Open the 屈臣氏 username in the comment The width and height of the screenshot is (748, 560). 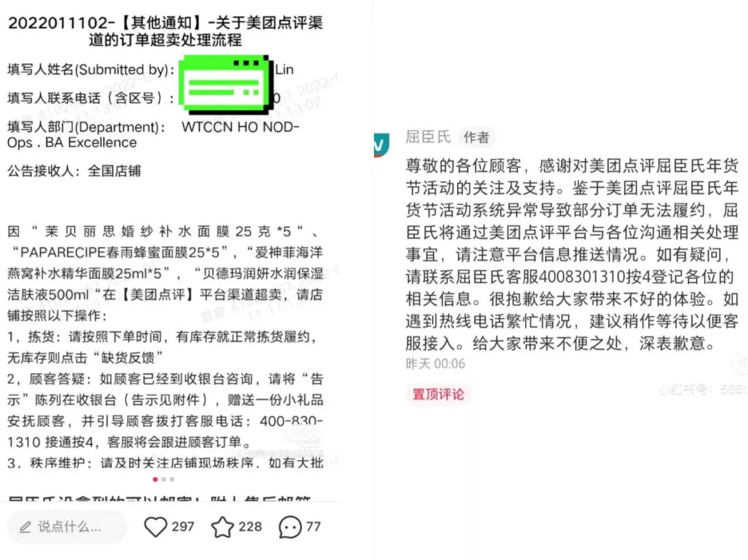point(428,137)
